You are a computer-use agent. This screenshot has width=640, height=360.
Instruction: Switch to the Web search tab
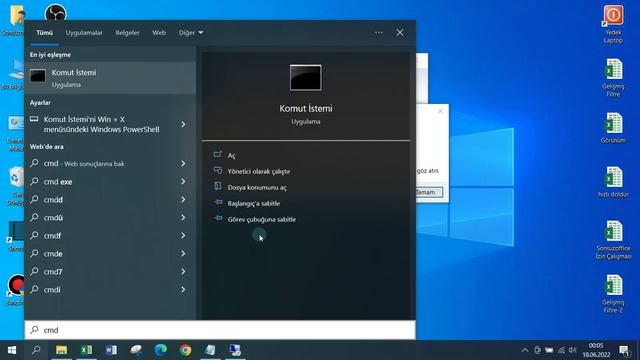click(159, 33)
